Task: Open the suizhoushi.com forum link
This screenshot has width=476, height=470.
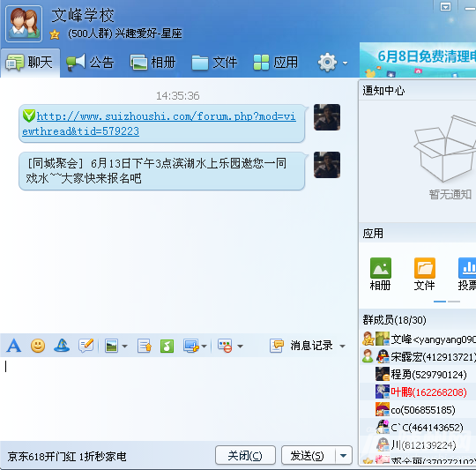Action: point(159,123)
